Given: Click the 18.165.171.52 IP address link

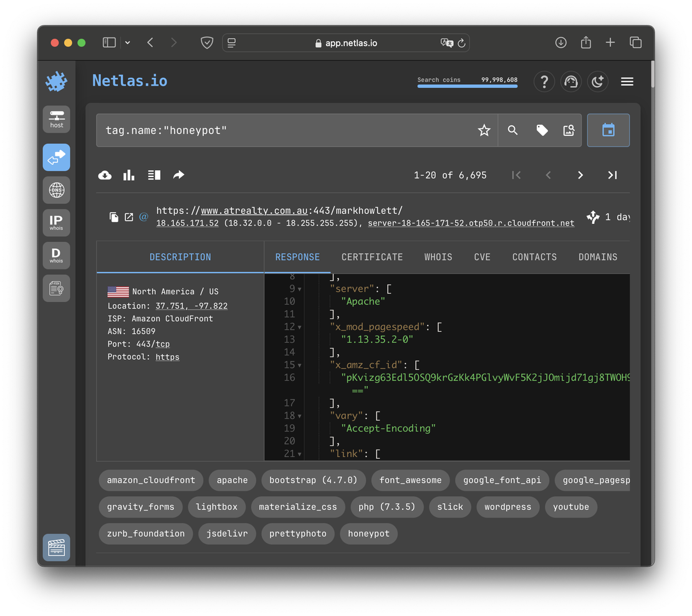Looking at the screenshot, I should pos(187,223).
